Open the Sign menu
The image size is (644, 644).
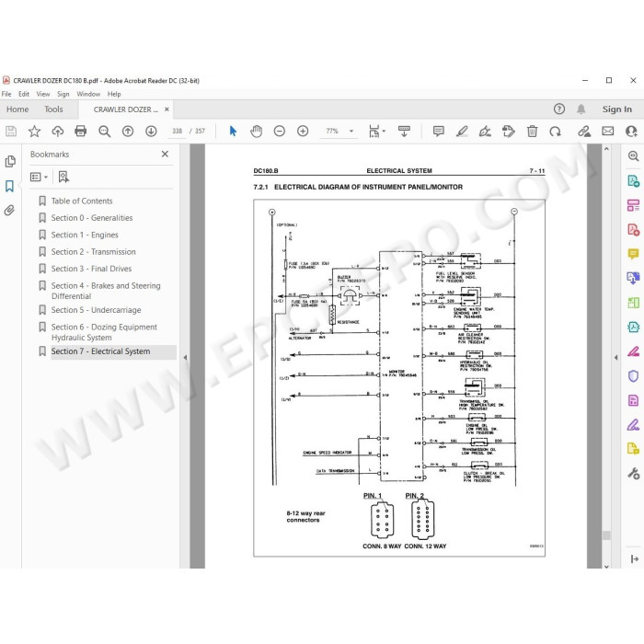63,94
